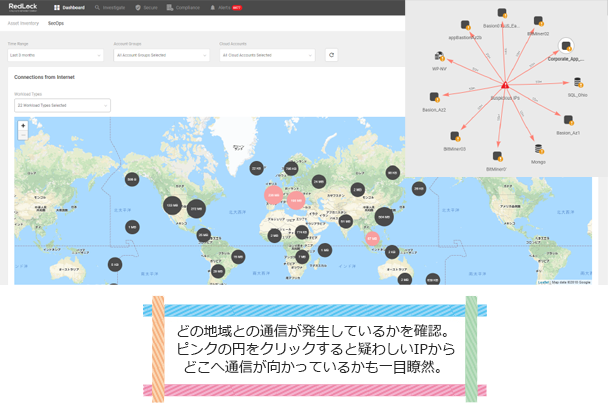Expand the Workload Types dropdown
Image resolution: width=608 pixels, height=403 pixels.
tap(62, 105)
